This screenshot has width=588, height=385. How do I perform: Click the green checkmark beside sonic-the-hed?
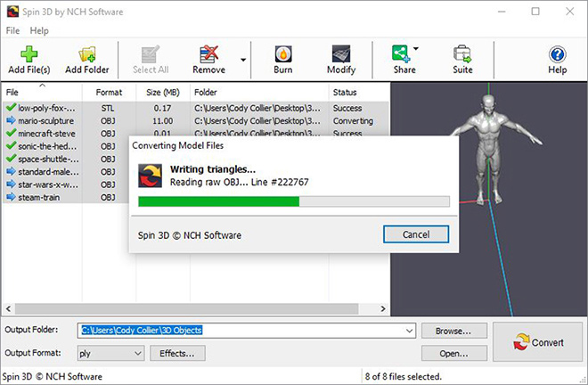[11, 145]
